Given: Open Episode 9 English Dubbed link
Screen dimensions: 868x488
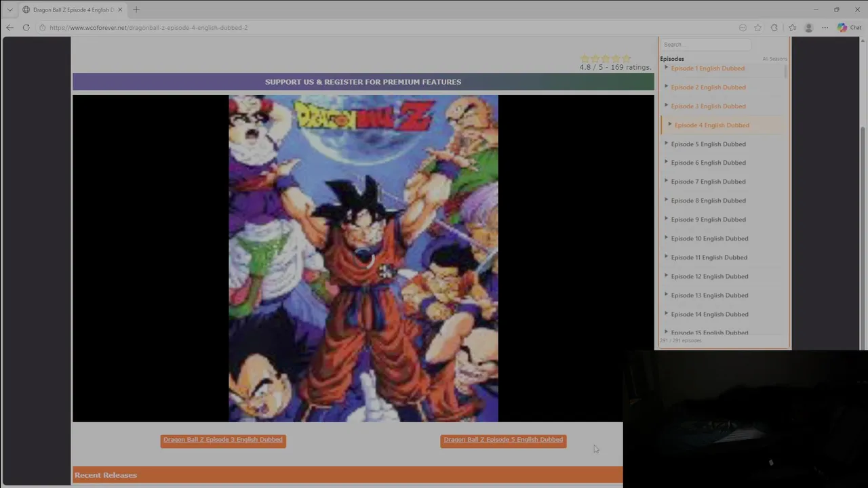Looking at the screenshot, I should (x=708, y=220).
